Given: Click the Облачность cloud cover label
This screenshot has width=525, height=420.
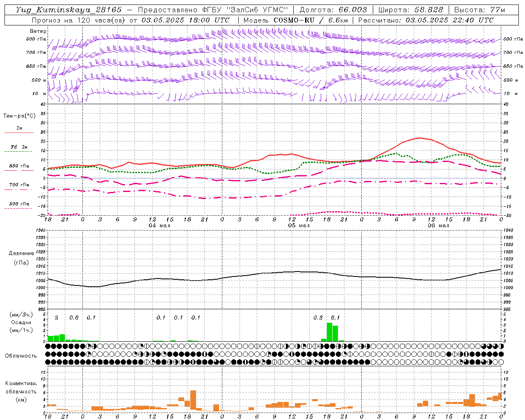Looking at the screenshot, I should click(21, 356).
